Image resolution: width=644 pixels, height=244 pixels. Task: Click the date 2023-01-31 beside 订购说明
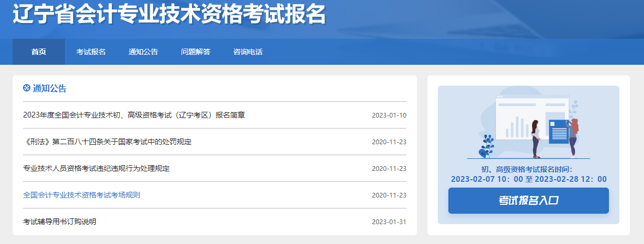click(x=389, y=222)
